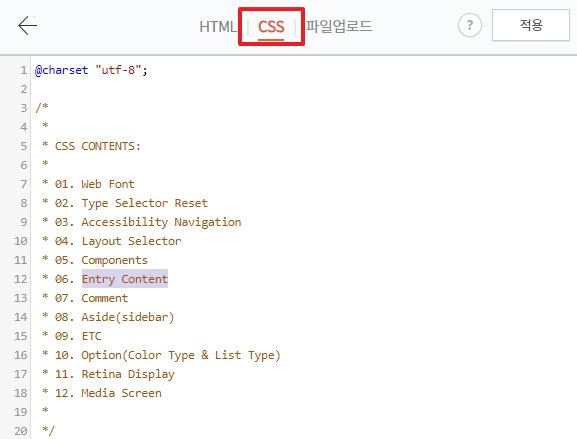Viewport: 577px width, 439px height.
Task: Click the '09. ETC' line
Action: pos(78,336)
